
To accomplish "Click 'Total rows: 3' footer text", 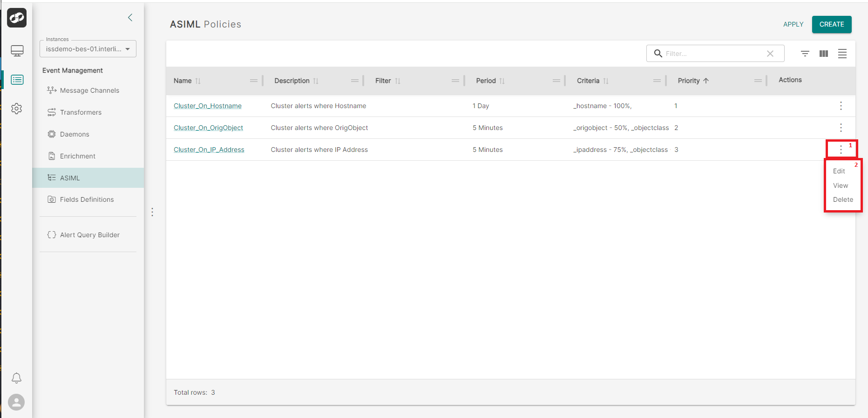I will (194, 392).
